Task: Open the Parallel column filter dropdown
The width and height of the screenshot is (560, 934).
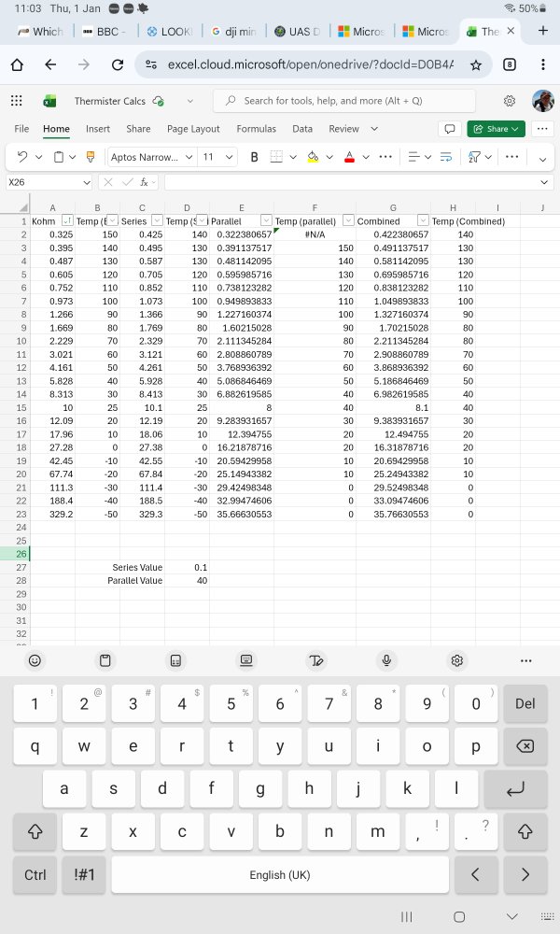Action: [266, 221]
